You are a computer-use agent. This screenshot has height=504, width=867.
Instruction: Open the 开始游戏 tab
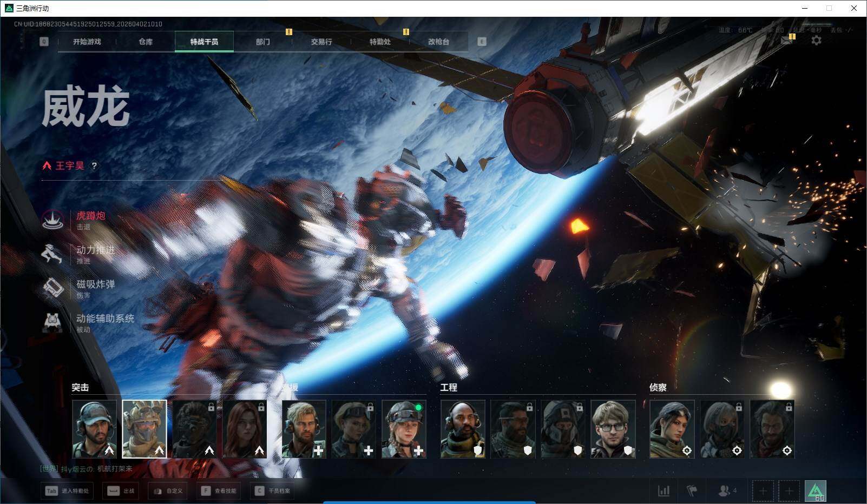tap(87, 42)
